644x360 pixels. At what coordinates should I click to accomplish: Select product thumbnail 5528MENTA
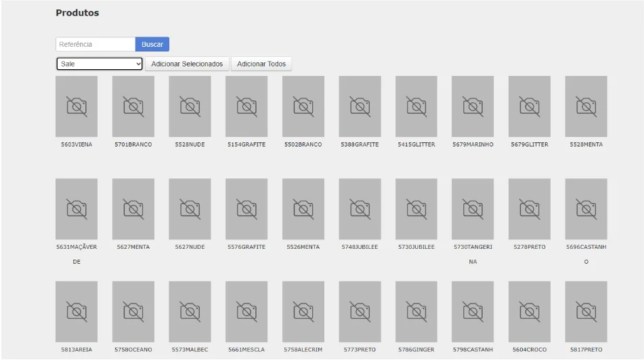(586, 106)
